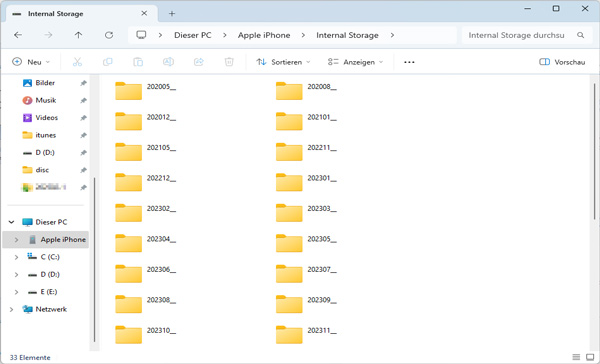
Task: Select the 202310__ folder icon
Action: (x=129, y=335)
